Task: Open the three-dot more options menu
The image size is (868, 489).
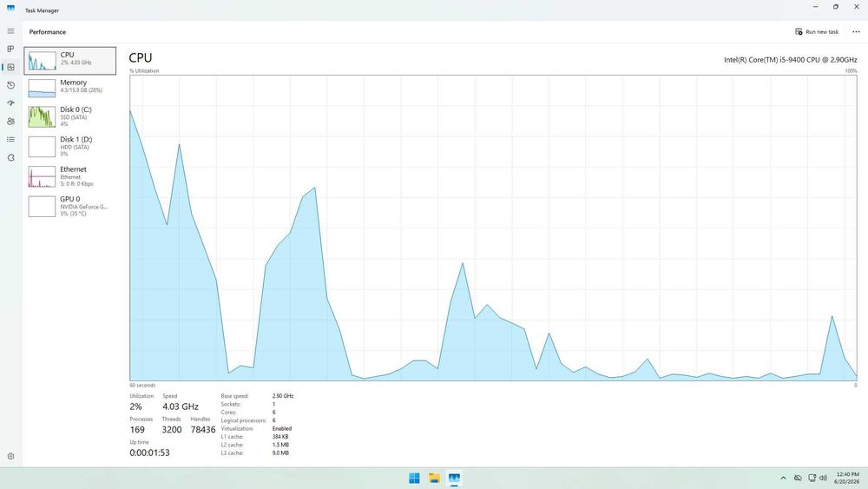Action: coord(856,31)
